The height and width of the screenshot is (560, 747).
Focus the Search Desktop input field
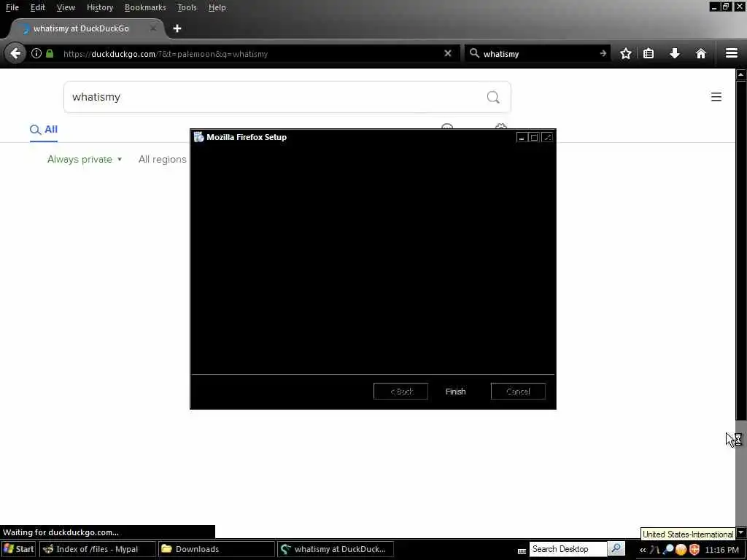568,549
